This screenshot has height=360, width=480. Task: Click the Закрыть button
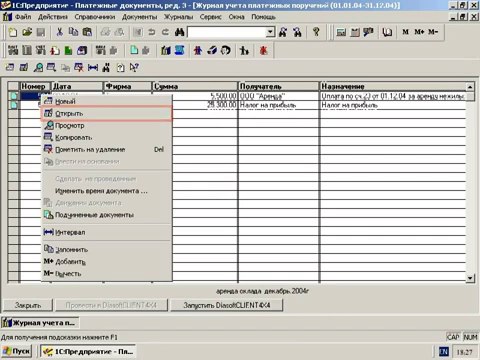point(28,305)
